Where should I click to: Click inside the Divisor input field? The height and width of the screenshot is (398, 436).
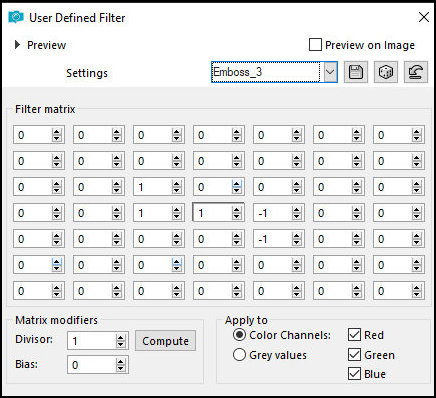pos(91,341)
